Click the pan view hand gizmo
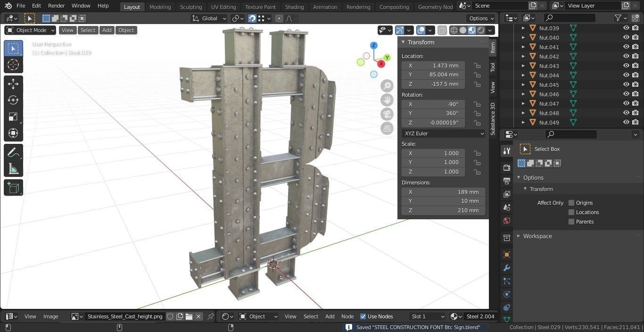Viewport: 644px width, 332px height. click(387, 100)
